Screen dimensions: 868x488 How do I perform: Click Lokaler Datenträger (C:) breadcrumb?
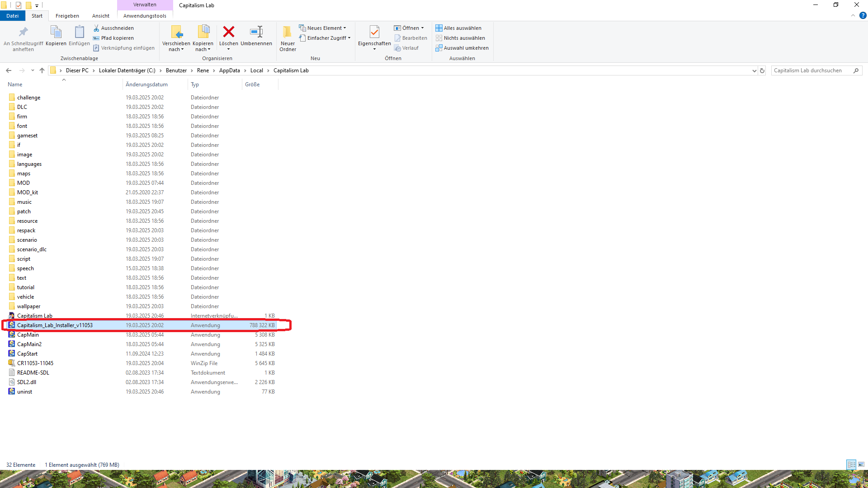tap(127, 70)
